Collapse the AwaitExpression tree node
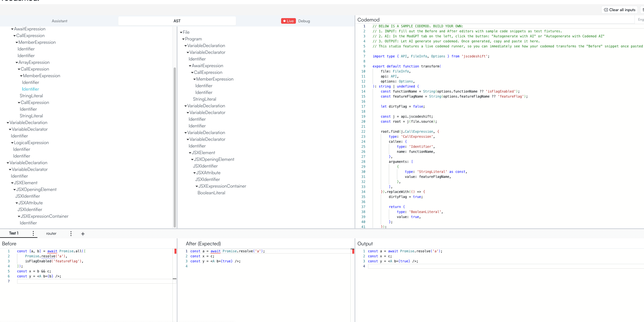This screenshot has width=644, height=322. (12, 29)
